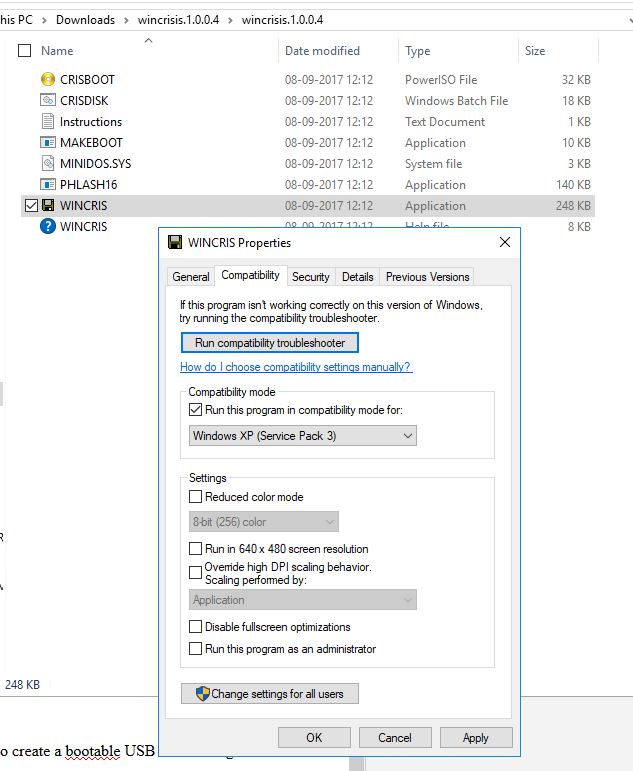Close the WINCRIS Properties dialog
Viewport: 633px width, 771px height.
[x=505, y=242]
